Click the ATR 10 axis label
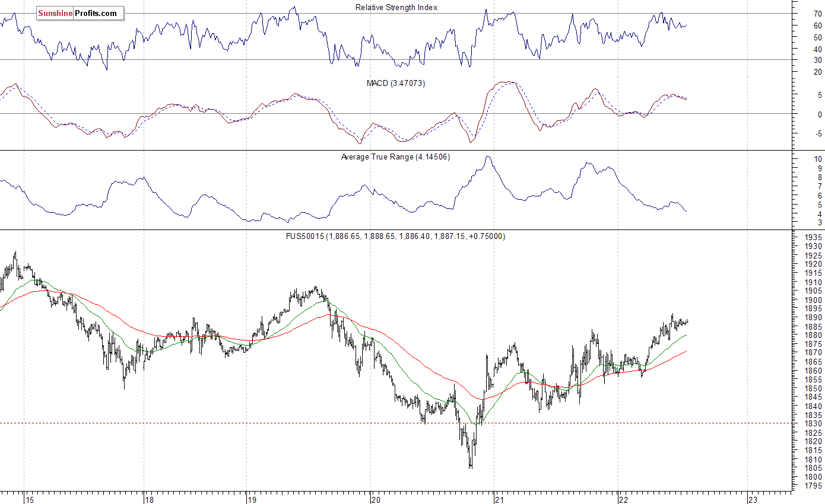 coord(817,159)
